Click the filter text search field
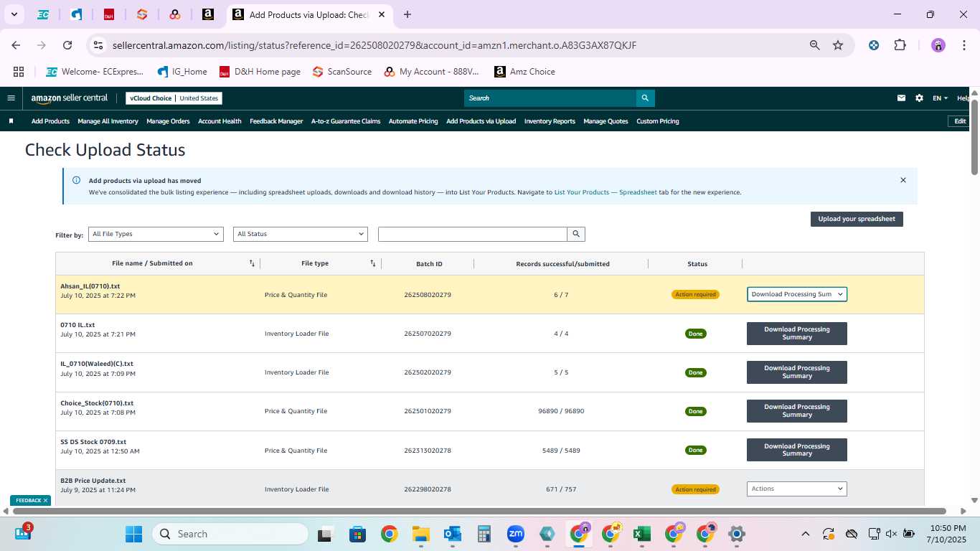 [473, 234]
